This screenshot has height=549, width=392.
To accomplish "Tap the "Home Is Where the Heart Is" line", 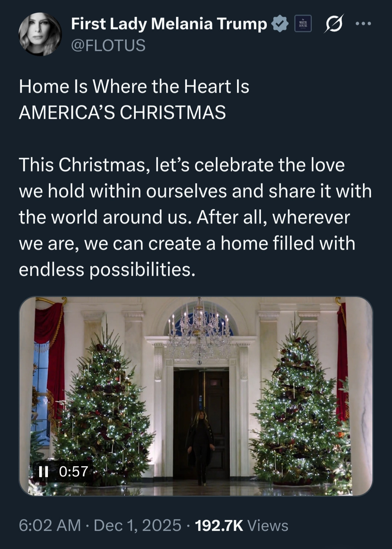I will 134,87.
